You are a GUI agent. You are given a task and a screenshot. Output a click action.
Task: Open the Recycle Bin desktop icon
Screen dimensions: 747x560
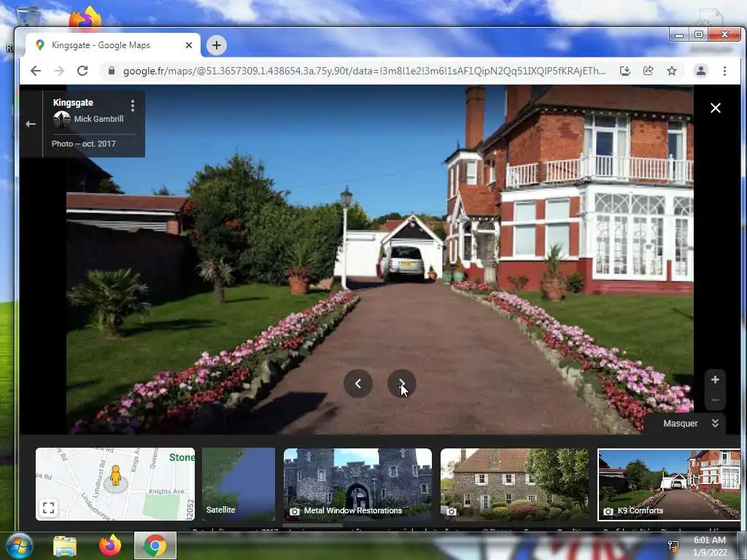click(28, 17)
